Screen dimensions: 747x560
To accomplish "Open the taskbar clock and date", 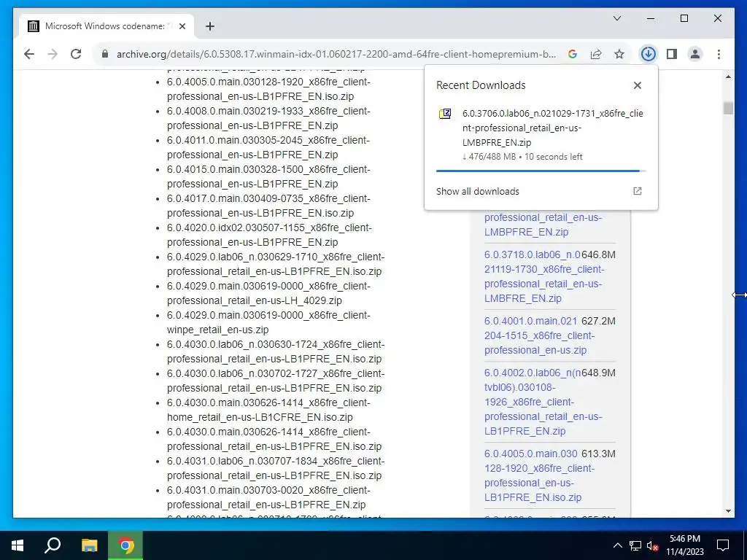I will click(684, 545).
